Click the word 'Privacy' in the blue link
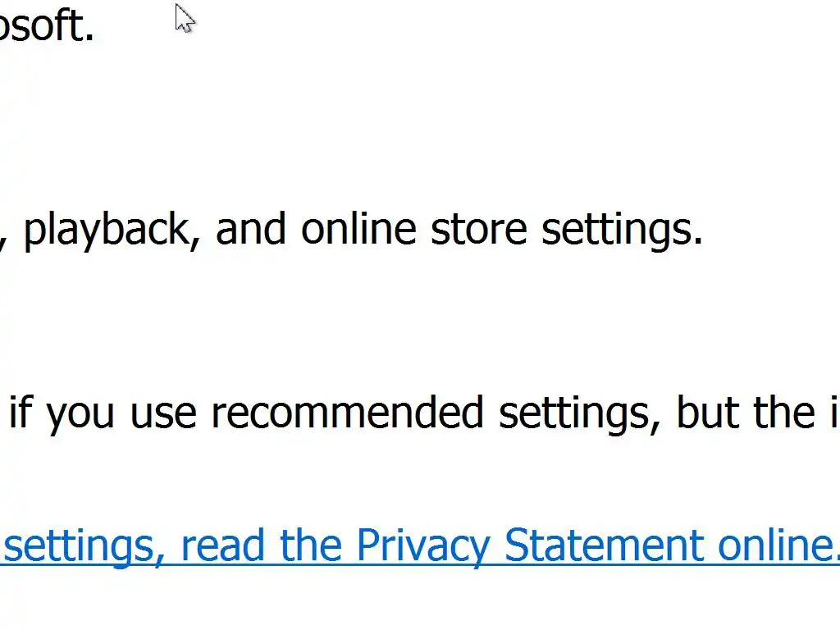The image size is (840, 630). 422,546
